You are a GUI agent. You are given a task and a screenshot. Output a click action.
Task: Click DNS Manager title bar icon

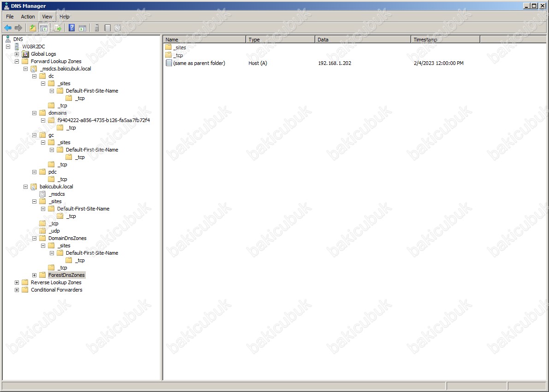click(6, 6)
